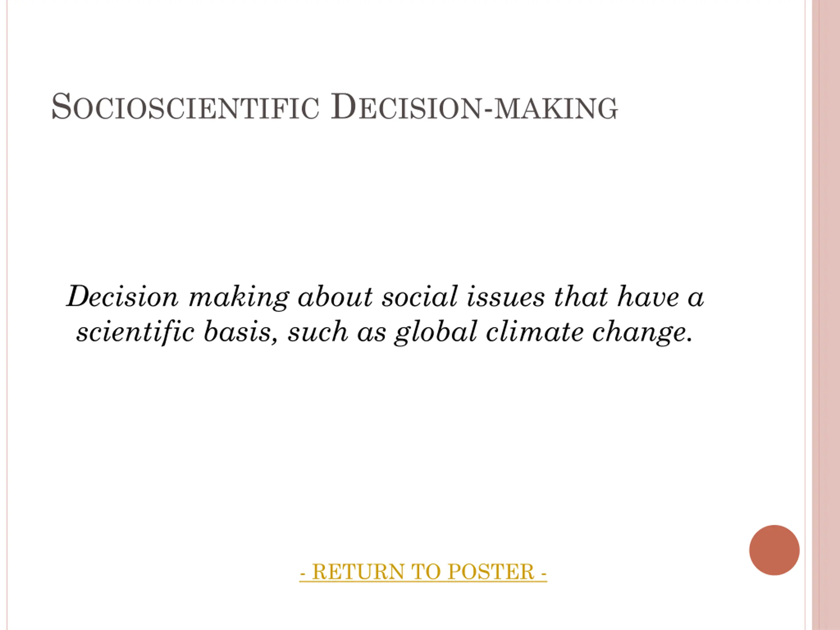
Task: Click the orange circle shape
Action: tap(774, 550)
